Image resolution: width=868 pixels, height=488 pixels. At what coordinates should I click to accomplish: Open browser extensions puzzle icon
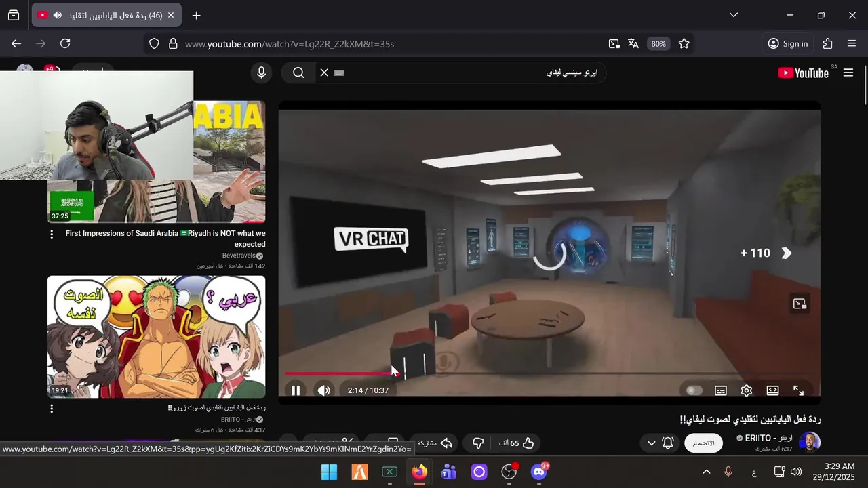point(827,43)
